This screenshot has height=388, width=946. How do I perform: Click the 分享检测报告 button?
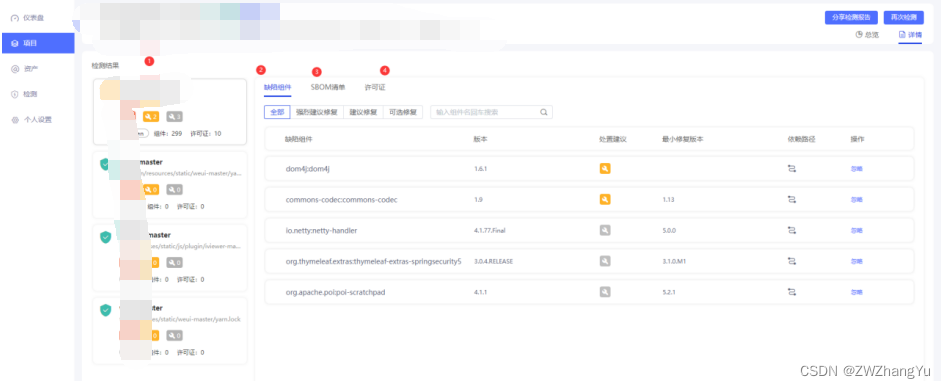(851, 17)
